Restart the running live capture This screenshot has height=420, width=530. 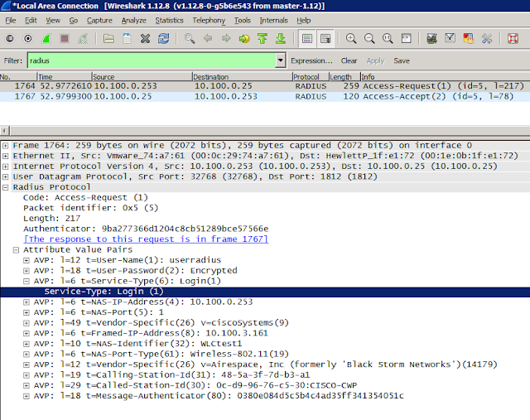[x=83, y=39]
